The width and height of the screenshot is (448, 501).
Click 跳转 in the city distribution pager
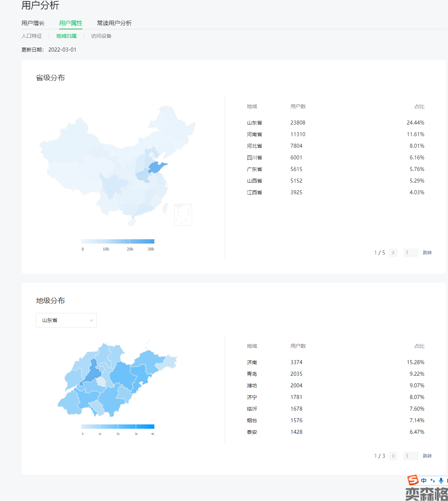[427, 456]
